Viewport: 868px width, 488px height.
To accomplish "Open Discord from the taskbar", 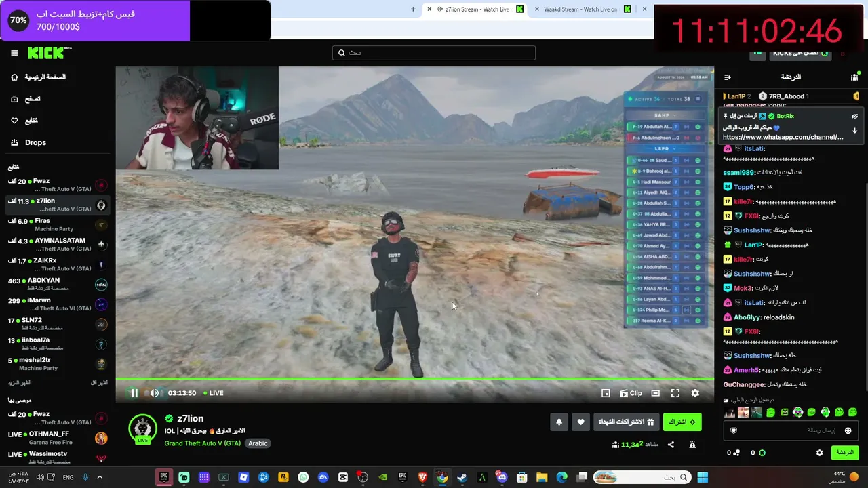I will click(502, 477).
